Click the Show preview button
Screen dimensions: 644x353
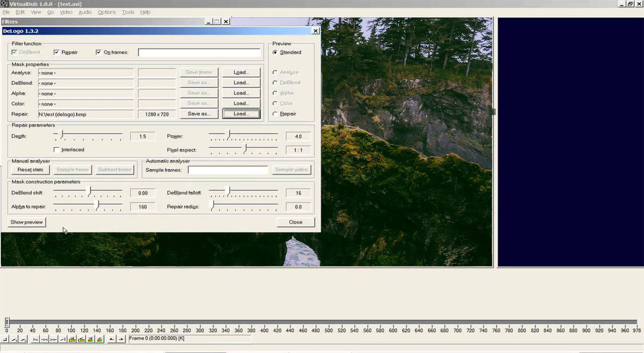(x=27, y=222)
